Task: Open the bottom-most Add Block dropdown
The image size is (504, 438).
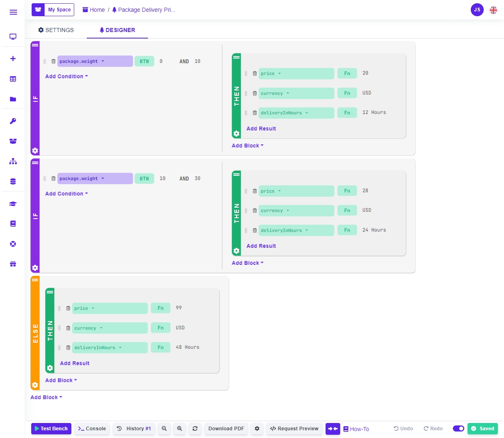Action: point(46,397)
